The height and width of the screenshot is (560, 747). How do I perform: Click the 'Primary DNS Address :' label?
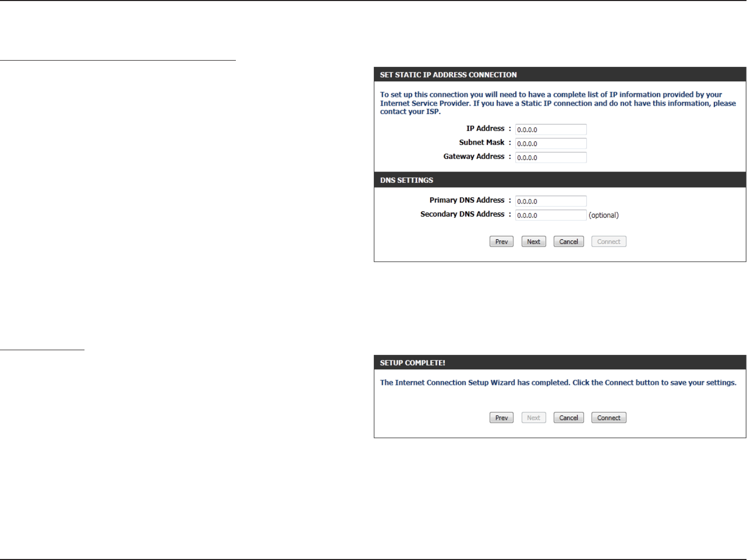470,200
